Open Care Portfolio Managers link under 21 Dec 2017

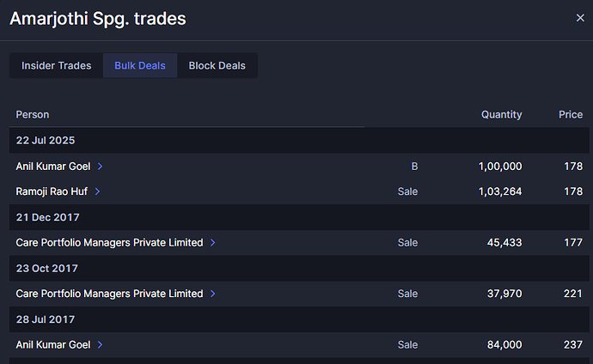109,242
